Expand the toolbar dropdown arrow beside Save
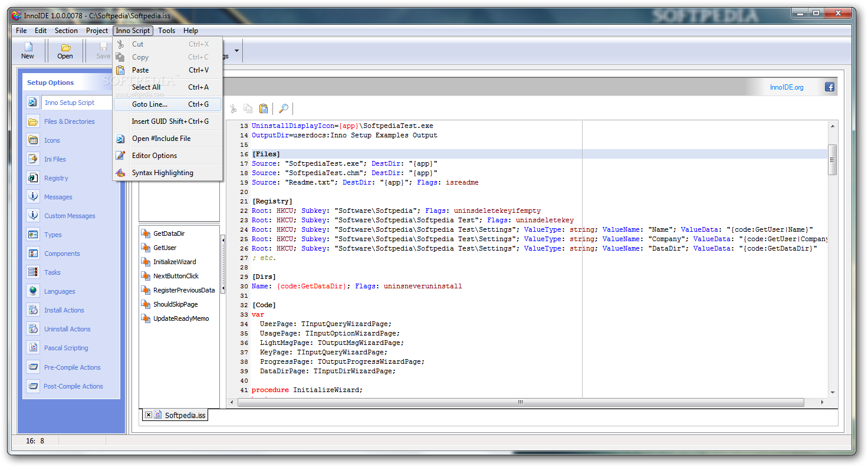The height and width of the screenshot is (467, 868). [x=236, y=51]
